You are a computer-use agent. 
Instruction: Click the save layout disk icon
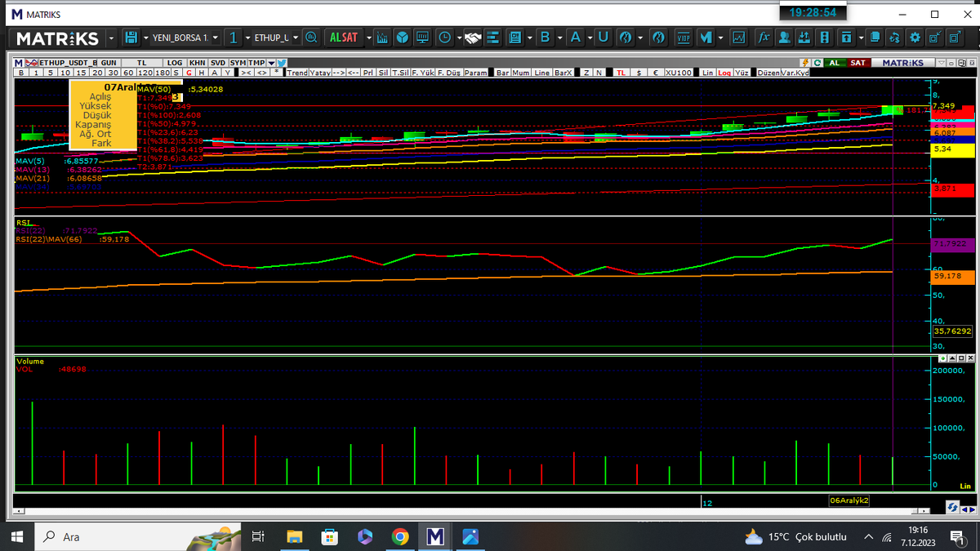131,38
